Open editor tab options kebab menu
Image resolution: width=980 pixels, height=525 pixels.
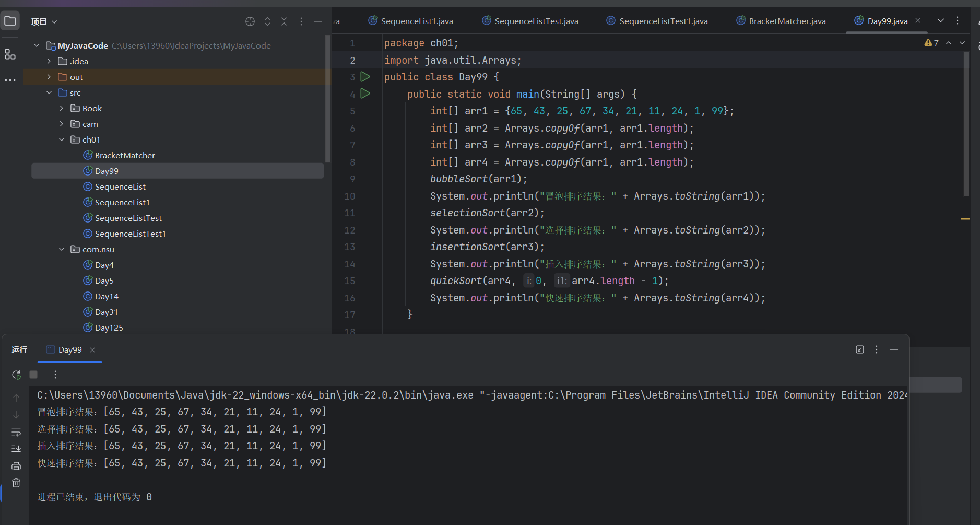[x=958, y=20]
